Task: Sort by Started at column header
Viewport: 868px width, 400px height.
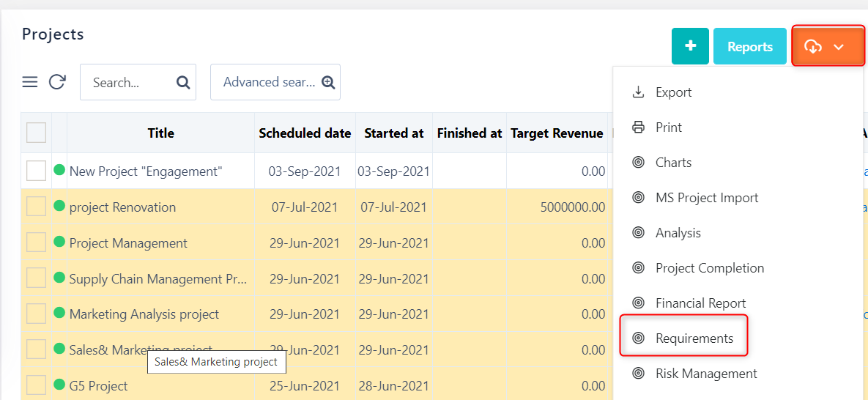Action: 394,133
